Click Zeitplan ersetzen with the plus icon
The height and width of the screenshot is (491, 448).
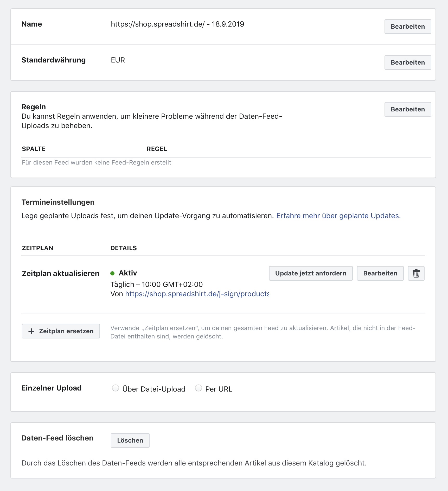pos(61,331)
